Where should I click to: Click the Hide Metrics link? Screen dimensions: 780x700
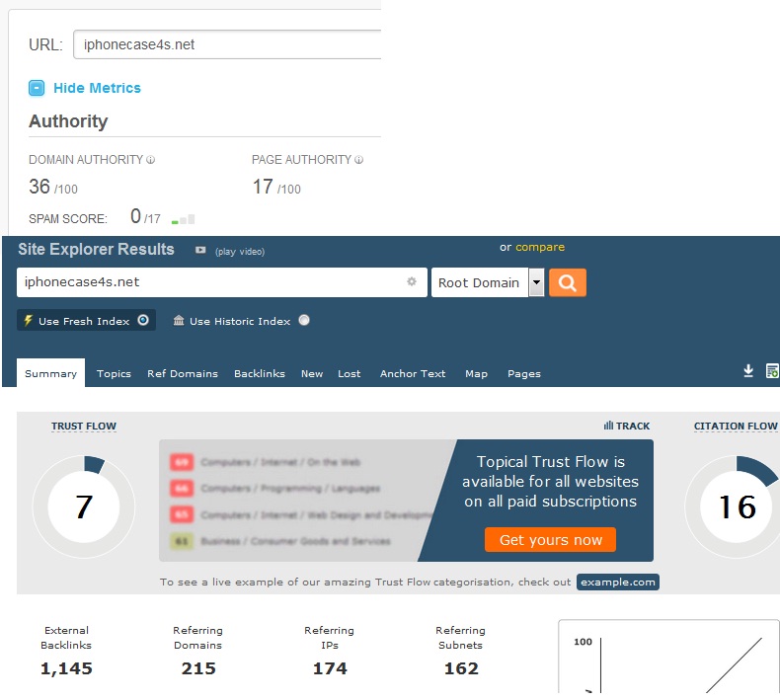[x=97, y=88]
